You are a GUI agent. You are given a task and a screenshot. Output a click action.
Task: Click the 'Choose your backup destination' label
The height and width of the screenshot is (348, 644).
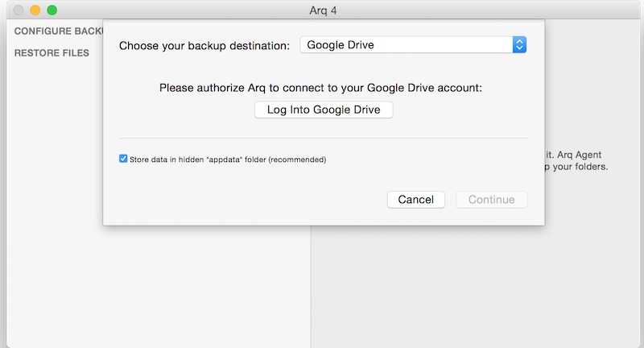pos(204,45)
